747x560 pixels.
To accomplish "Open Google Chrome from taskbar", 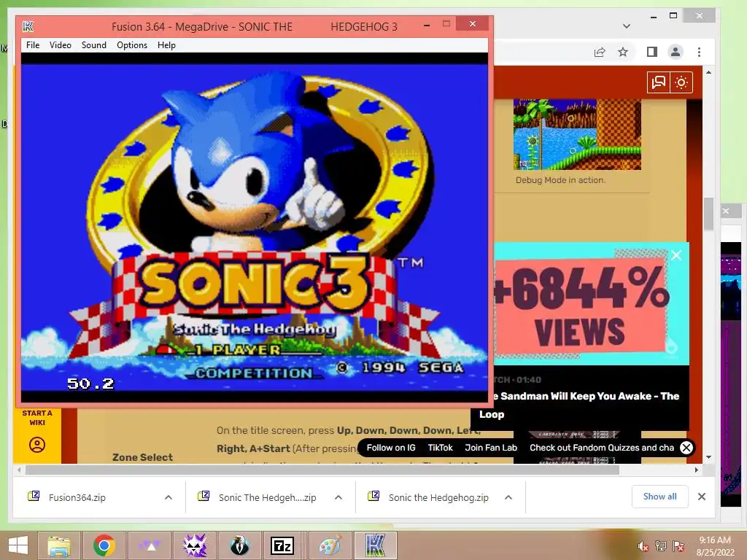I will click(x=104, y=545).
